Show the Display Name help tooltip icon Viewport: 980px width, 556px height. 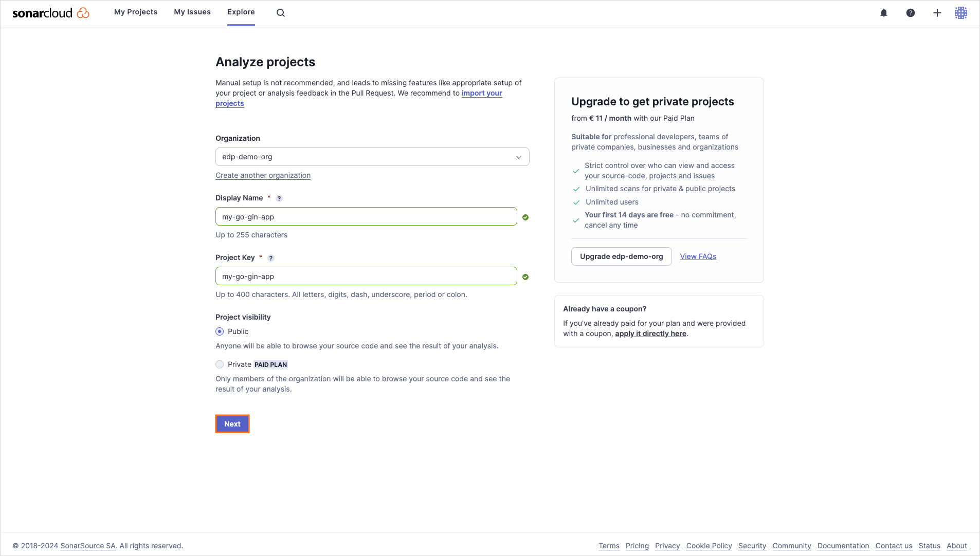point(279,198)
